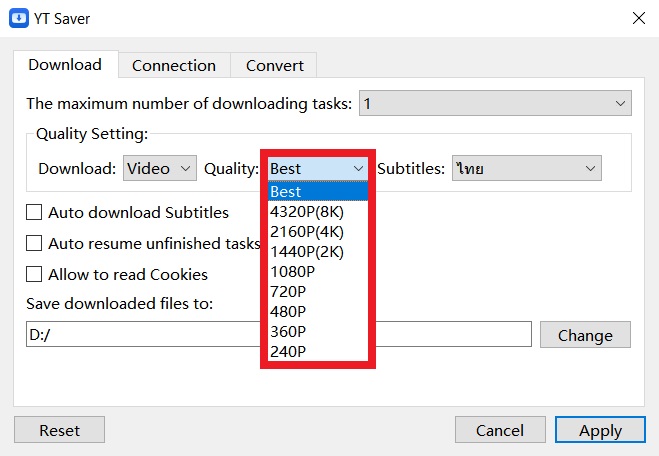
Task: Open the Connection tab
Action: 174,66
